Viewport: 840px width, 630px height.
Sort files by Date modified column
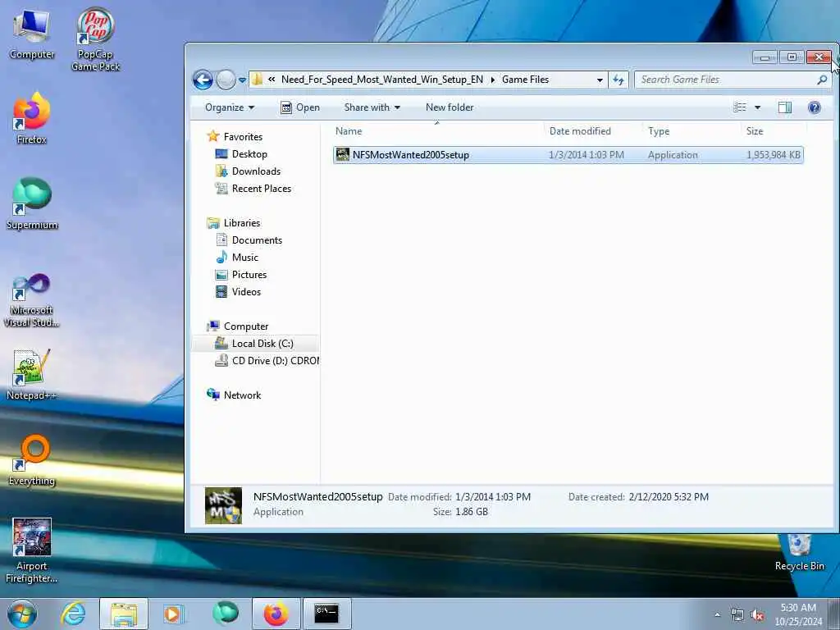(593, 131)
